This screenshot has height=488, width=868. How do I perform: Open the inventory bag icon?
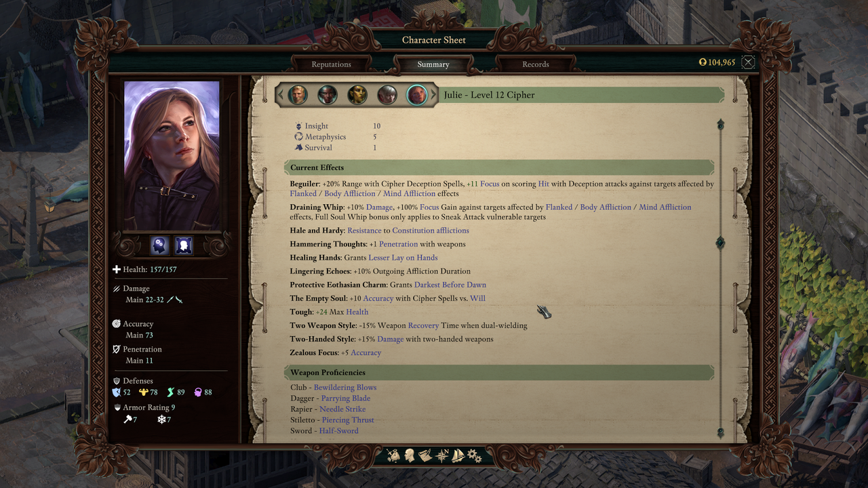pos(394,455)
